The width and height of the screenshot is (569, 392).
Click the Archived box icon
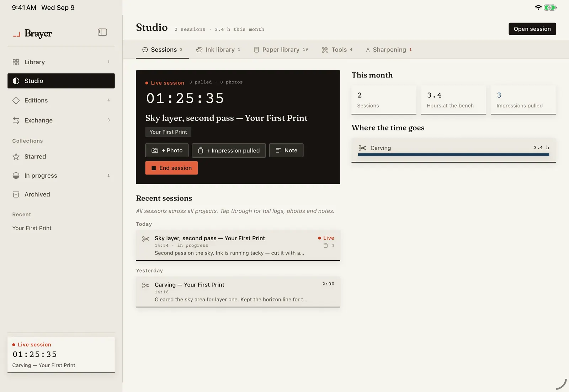(x=16, y=194)
